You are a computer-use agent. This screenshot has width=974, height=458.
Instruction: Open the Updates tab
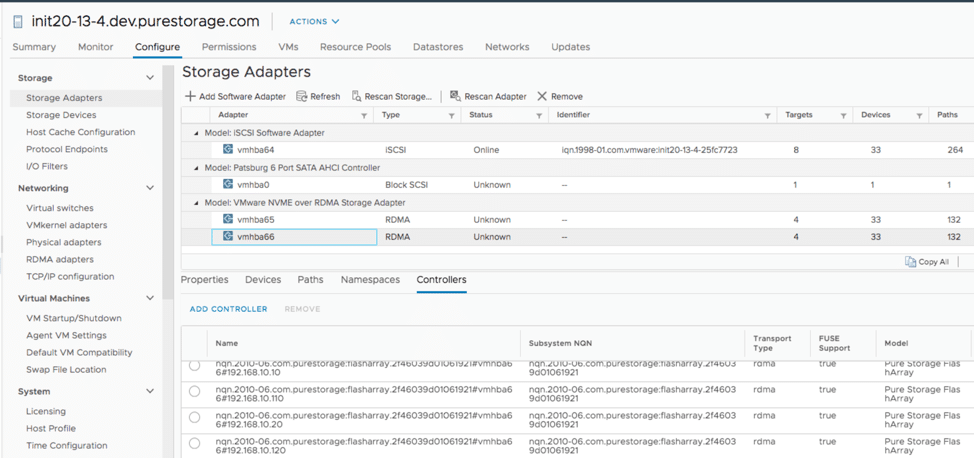point(570,47)
